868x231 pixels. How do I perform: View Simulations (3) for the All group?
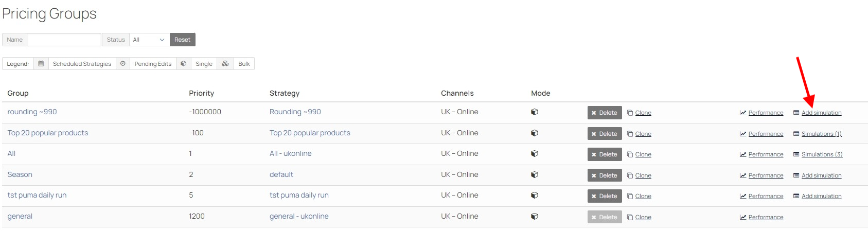pyautogui.click(x=822, y=154)
